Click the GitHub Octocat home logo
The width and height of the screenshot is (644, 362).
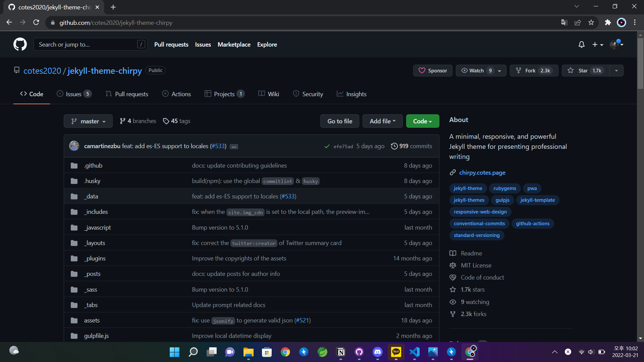[x=20, y=44]
